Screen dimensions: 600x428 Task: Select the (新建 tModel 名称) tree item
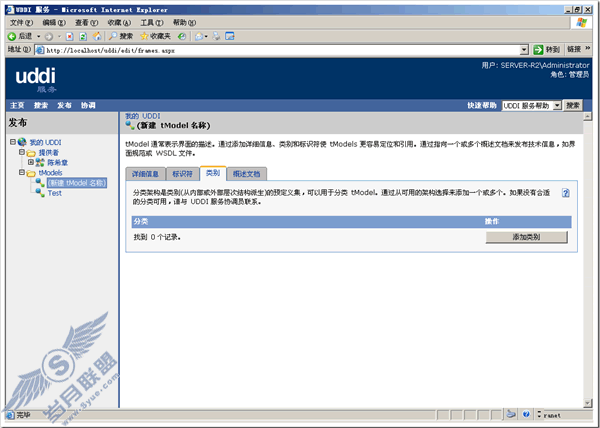pyautogui.click(x=77, y=183)
